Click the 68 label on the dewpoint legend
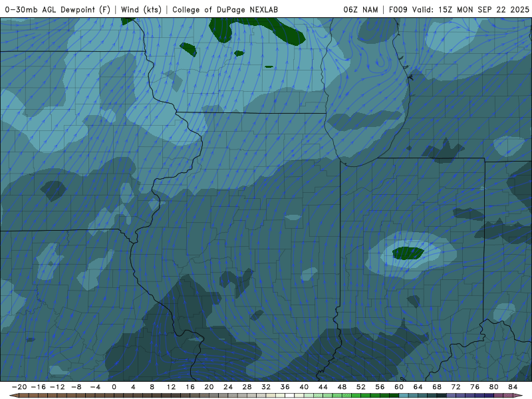 437,387
